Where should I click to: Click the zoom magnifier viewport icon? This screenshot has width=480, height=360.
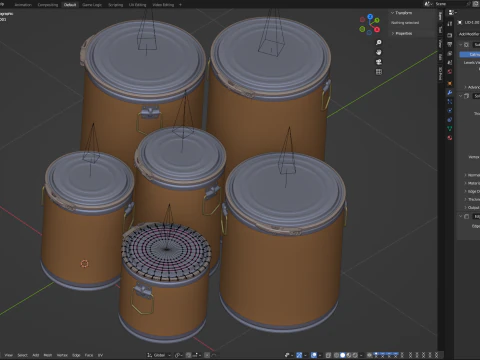pyautogui.click(x=379, y=42)
